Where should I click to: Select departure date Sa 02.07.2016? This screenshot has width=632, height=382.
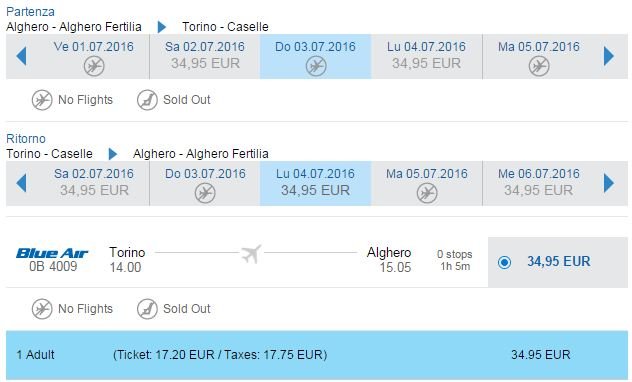click(x=205, y=56)
